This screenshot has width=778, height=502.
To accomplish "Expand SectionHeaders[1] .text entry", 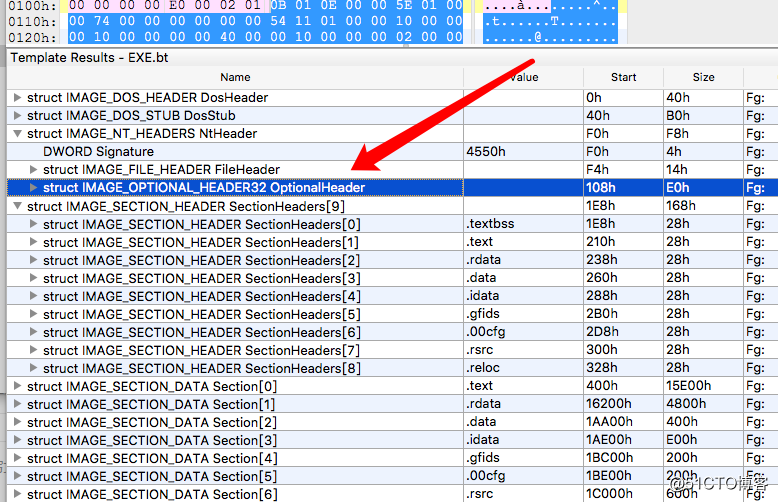I will tap(33, 242).
